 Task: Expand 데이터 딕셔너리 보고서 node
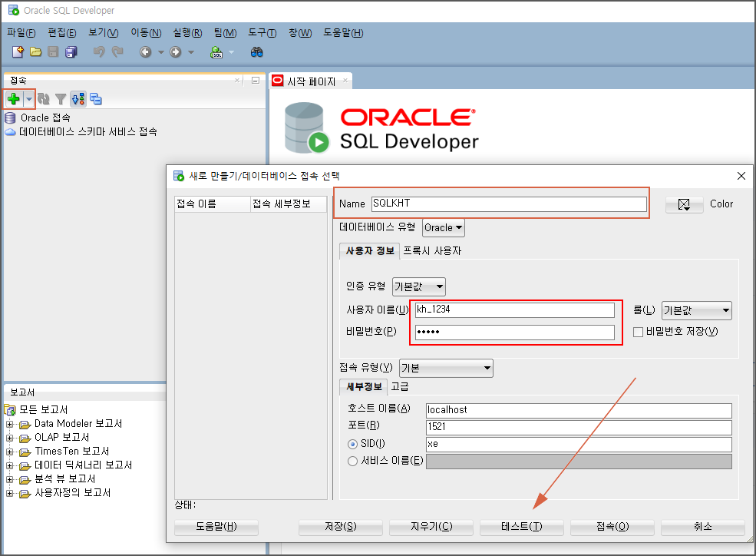[x=9, y=466]
